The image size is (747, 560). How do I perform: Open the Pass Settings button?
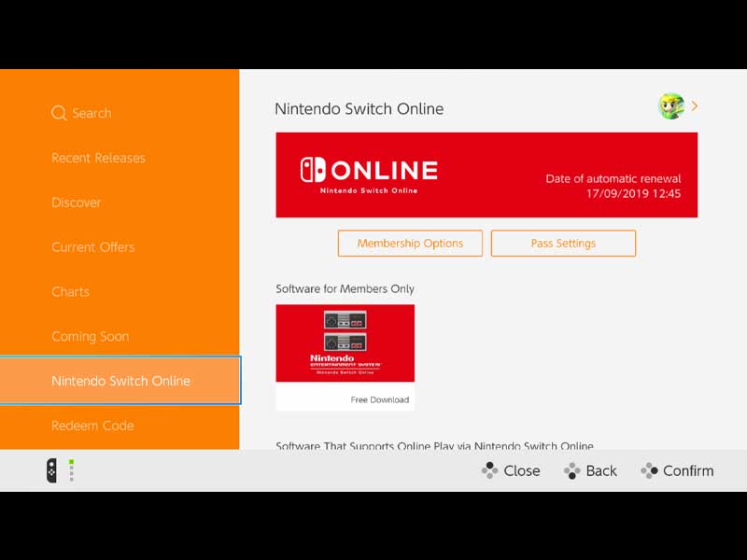pyautogui.click(x=563, y=244)
